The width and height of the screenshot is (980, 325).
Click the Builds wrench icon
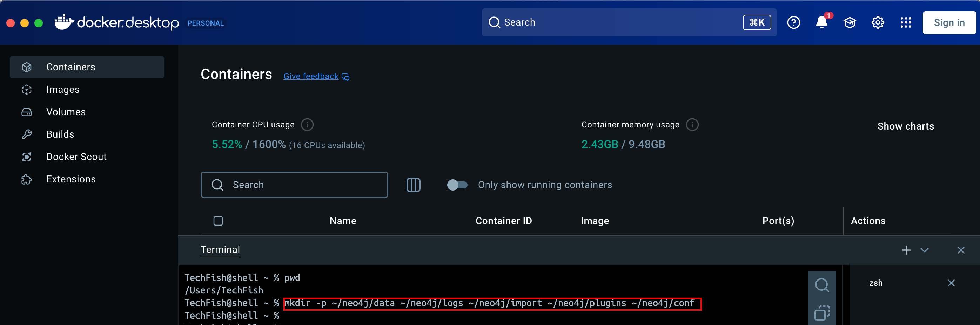pyautogui.click(x=27, y=134)
